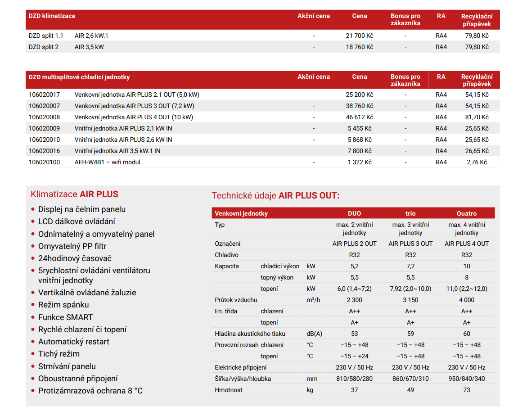Image resolution: width=527 pixels, height=420 pixels.
Task: Click 'Odnímatelný a omyvatelný panel' bullet
Action: point(96,234)
